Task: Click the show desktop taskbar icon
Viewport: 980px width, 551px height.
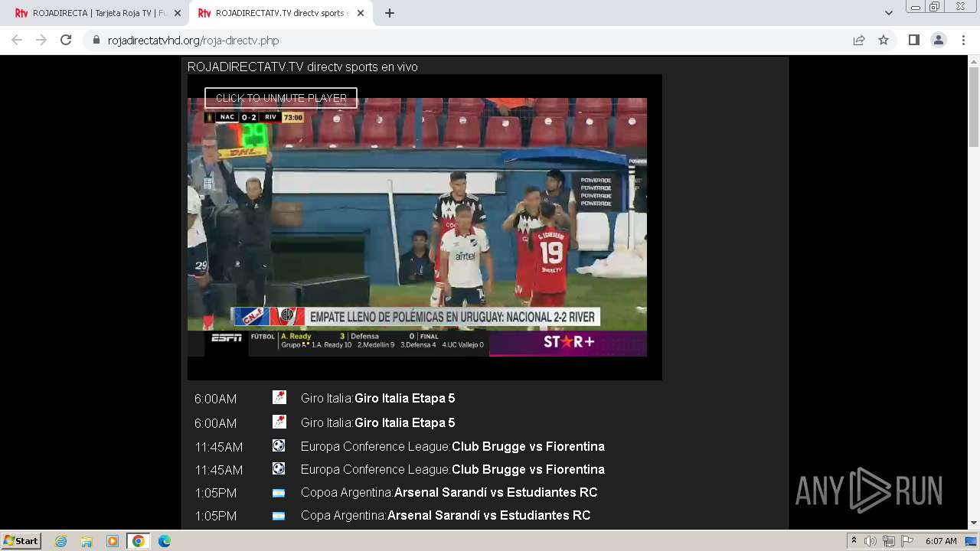Action: [972, 541]
